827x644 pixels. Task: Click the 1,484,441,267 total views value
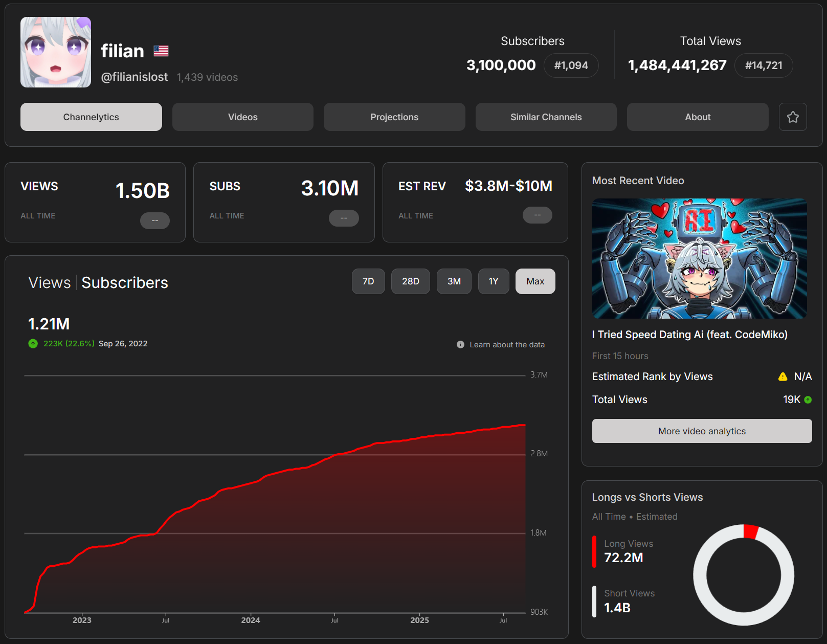(677, 65)
